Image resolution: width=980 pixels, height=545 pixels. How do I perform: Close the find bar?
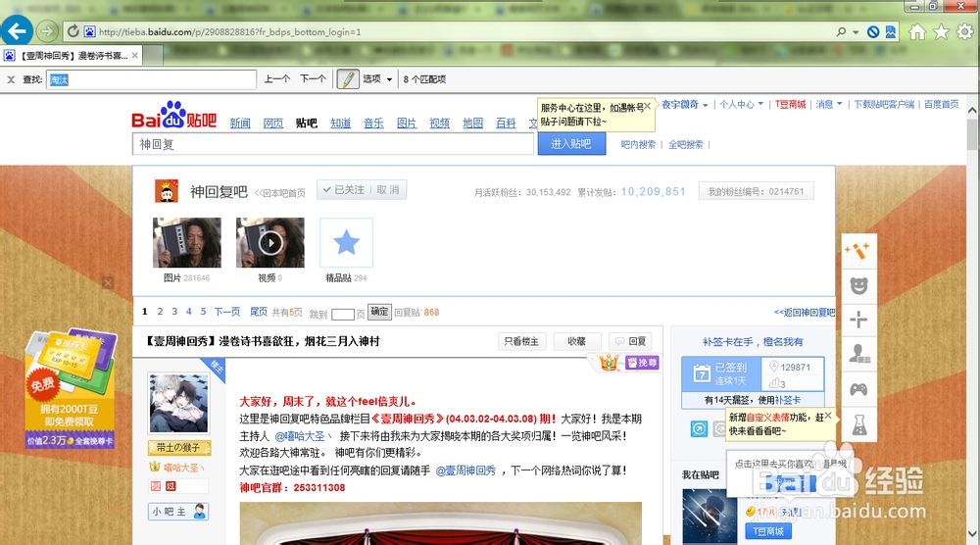tap(11, 79)
